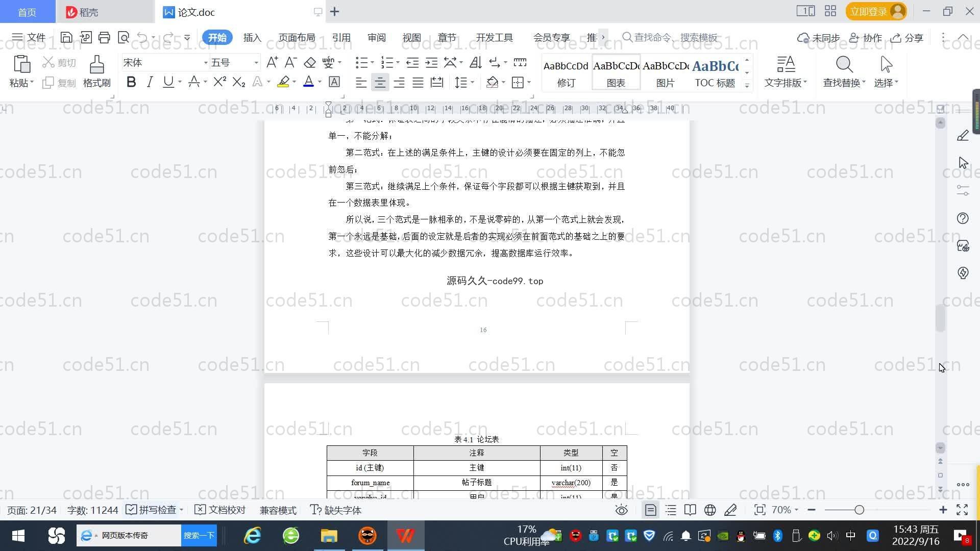Set justified text alignment
This screenshot has height=551, width=980.
pos(418,82)
